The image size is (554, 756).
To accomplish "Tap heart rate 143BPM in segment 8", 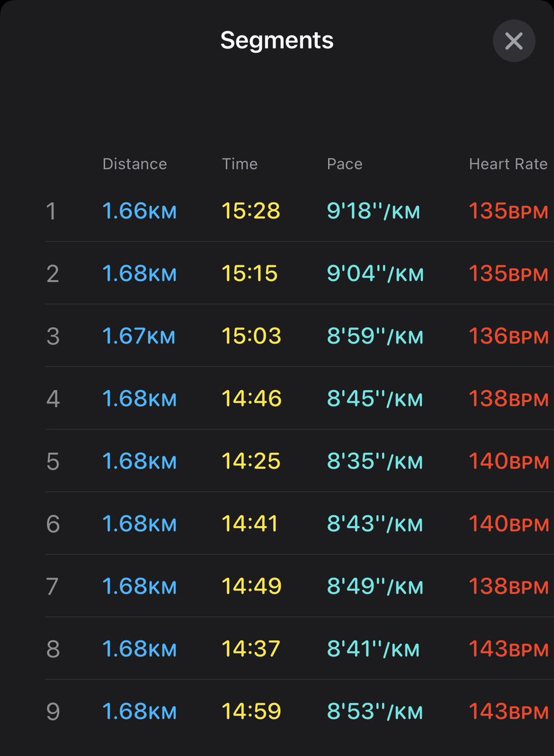I will pos(509,648).
